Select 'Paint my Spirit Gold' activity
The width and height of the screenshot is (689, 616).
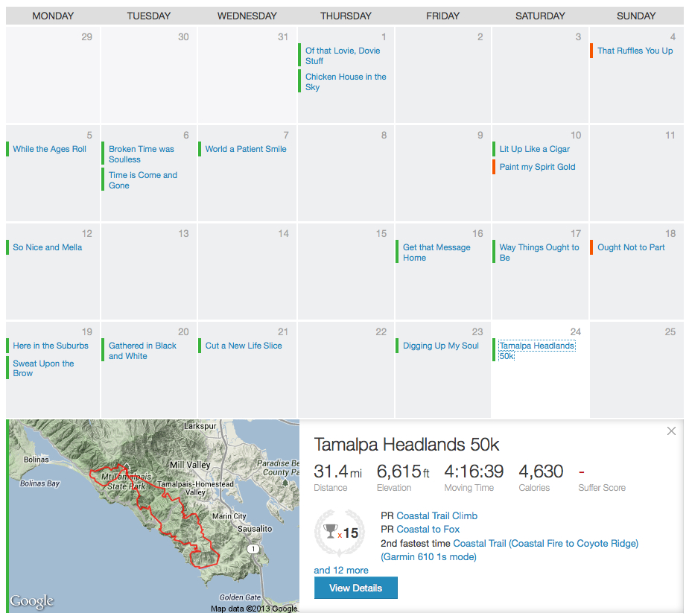[537, 167]
